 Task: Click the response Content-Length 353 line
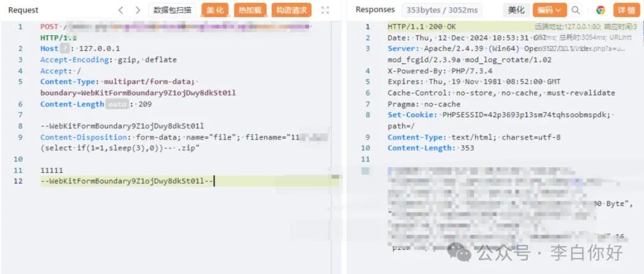tap(431, 148)
